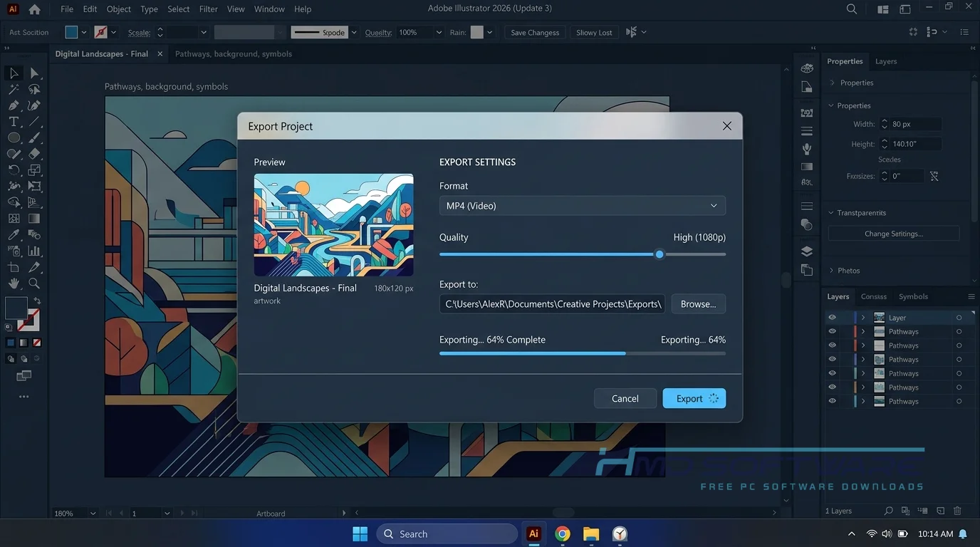Screen dimensions: 980x547
Task: Open Chrome from the taskbar
Action: [x=563, y=533]
